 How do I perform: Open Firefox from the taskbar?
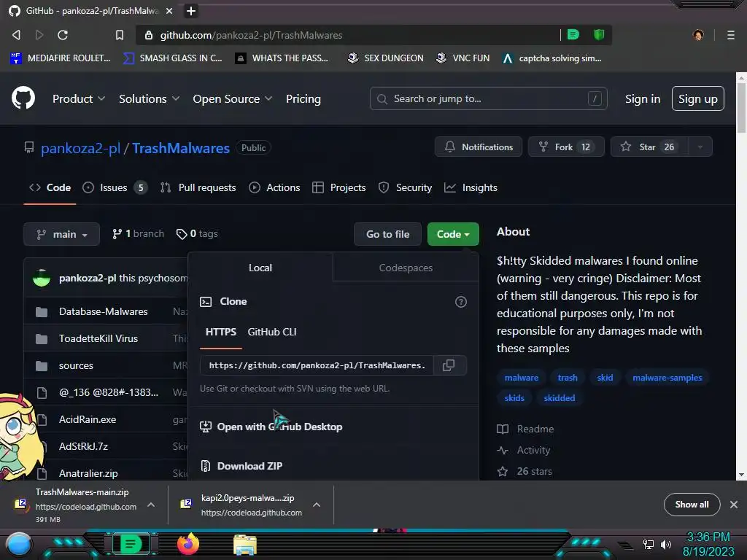pos(188,544)
